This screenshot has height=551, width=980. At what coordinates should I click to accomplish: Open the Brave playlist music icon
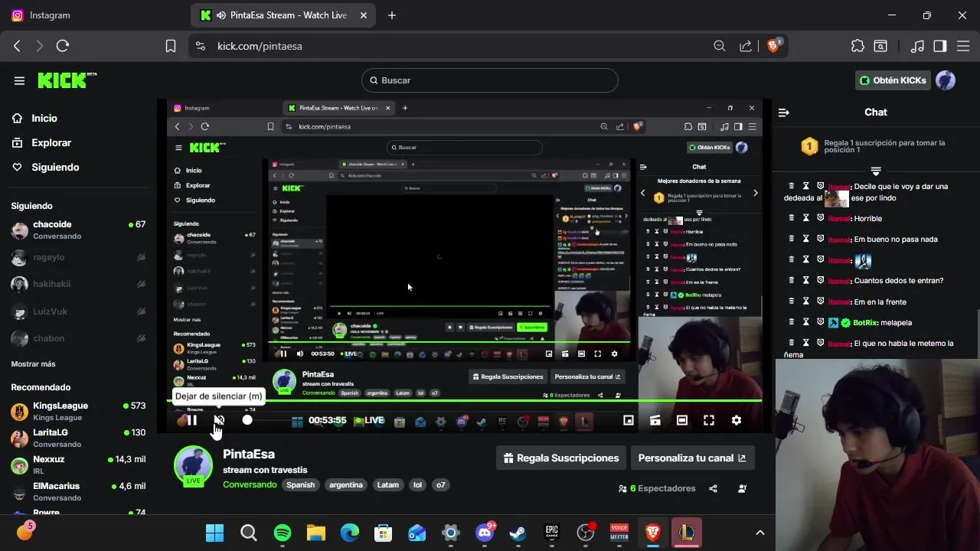[x=917, y=46]
